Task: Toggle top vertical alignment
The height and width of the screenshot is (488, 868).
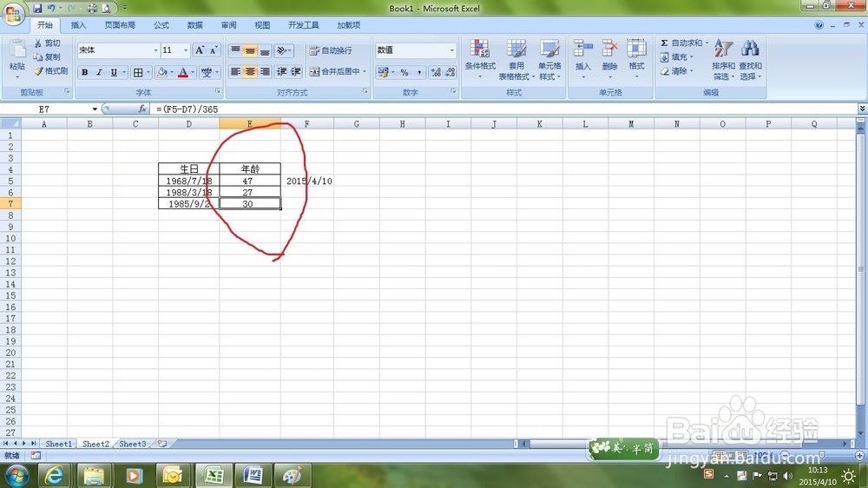Action: (x=235, y=50)
